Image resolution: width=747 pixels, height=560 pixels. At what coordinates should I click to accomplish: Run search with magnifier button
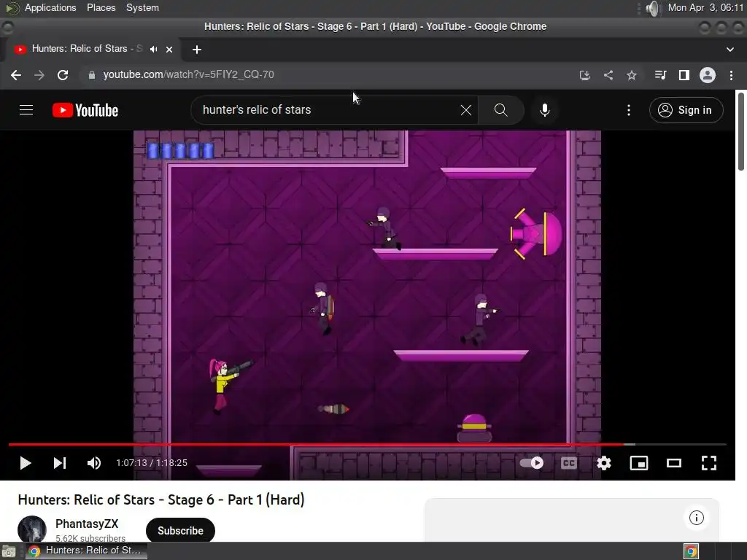pos(500,110)
